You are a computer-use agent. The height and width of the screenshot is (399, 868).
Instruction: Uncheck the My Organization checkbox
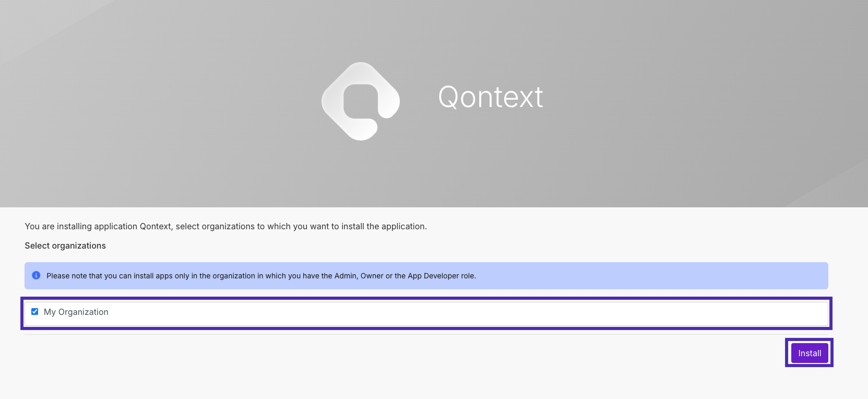coord(35,312)
